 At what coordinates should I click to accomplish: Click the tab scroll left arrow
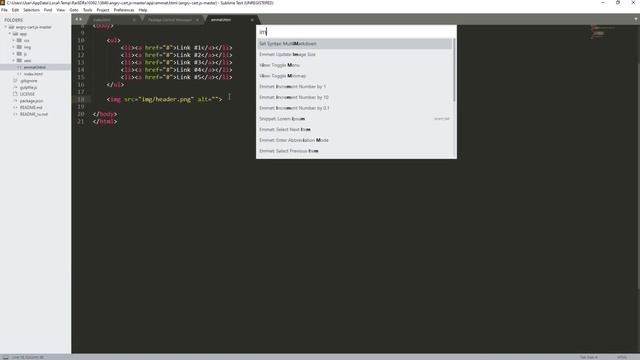(x=76, y=19)
